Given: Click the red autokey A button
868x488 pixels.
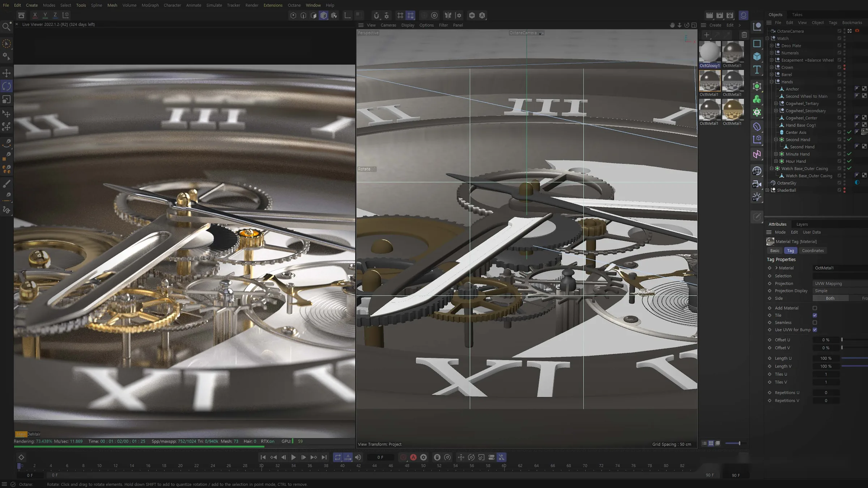Looking at the screenshot, I should [413, 457].
